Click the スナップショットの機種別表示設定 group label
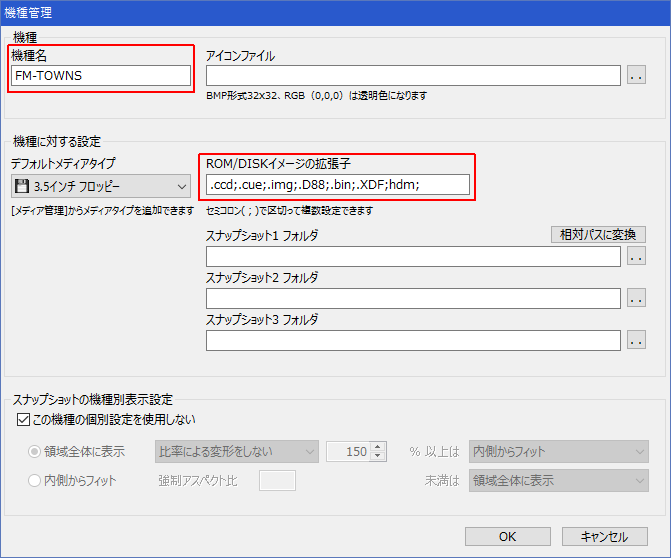Screen dimensions: 671x558 tap(93, 400)
